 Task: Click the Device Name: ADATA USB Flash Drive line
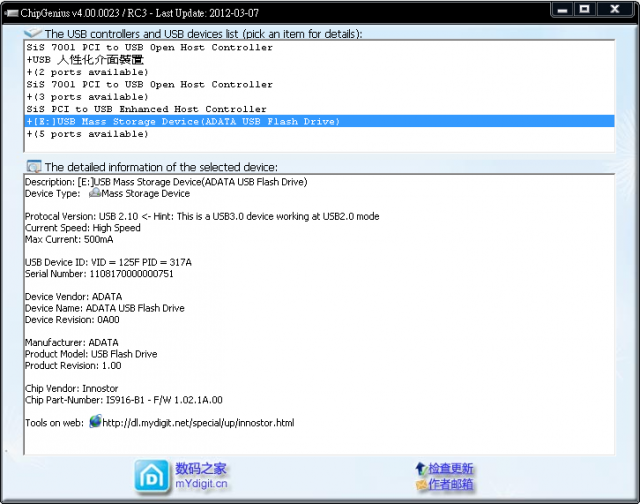105,308
